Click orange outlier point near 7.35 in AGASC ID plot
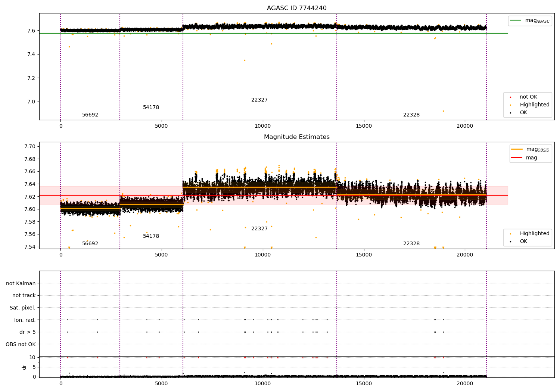The height and width of the screenshot is (392, 560). [245, 60]
